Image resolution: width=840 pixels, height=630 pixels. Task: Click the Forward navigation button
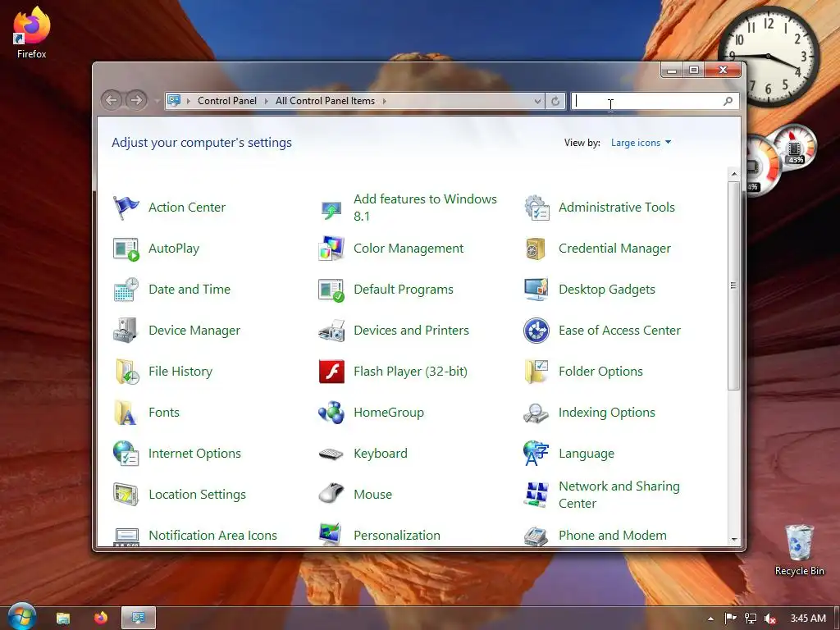point(137,100)
